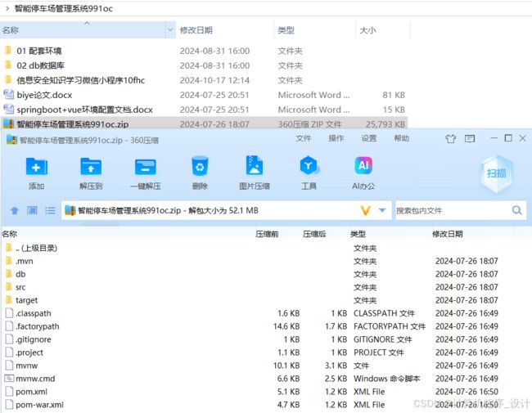Click the 添加 (Add) toolbar icon

[37, 167]
